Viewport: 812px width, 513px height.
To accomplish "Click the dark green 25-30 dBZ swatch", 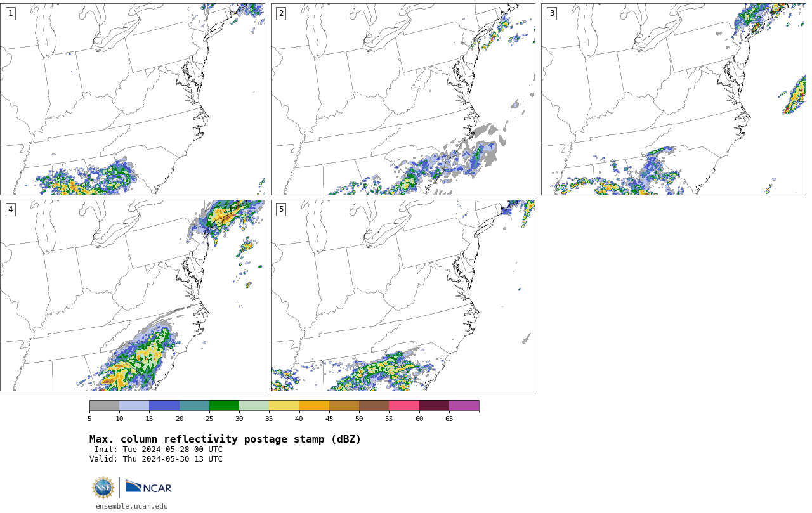I will click(x=224, y=406).
